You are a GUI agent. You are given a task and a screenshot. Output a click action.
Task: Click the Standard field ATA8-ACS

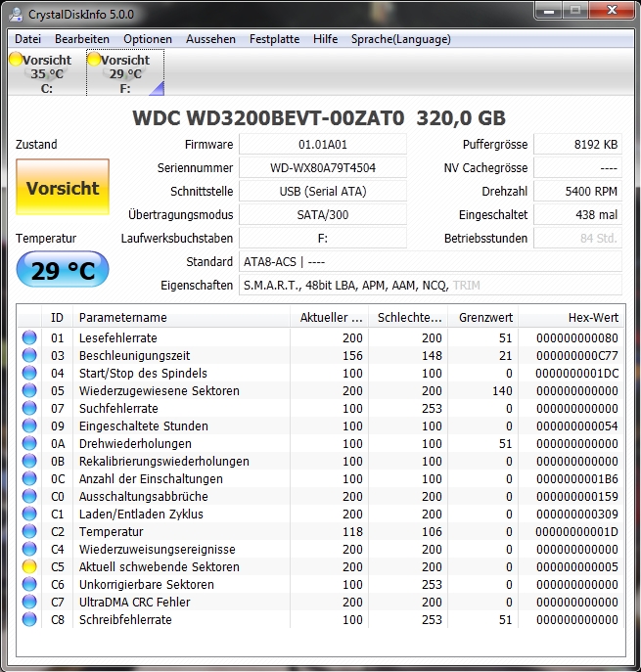click(x=430, y=261)
